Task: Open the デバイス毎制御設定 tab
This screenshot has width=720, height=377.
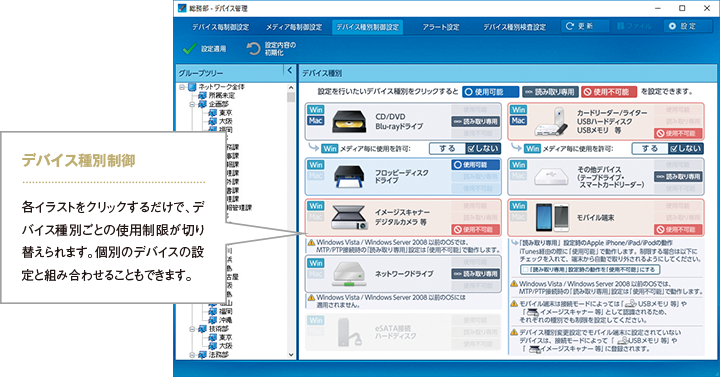Action: 220,27
